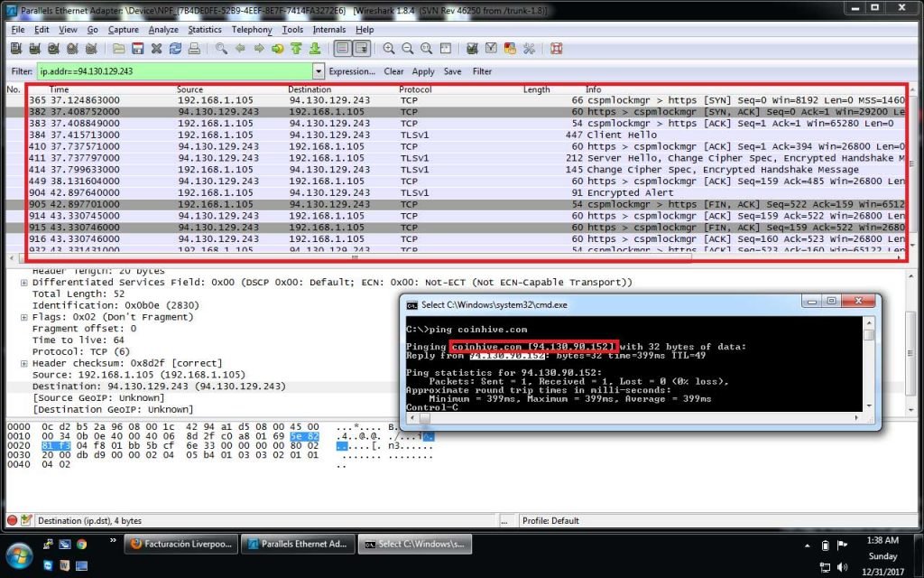Click the Apply filter button
The height and width of the screenshot is (578, 924).
coord(423,71)
